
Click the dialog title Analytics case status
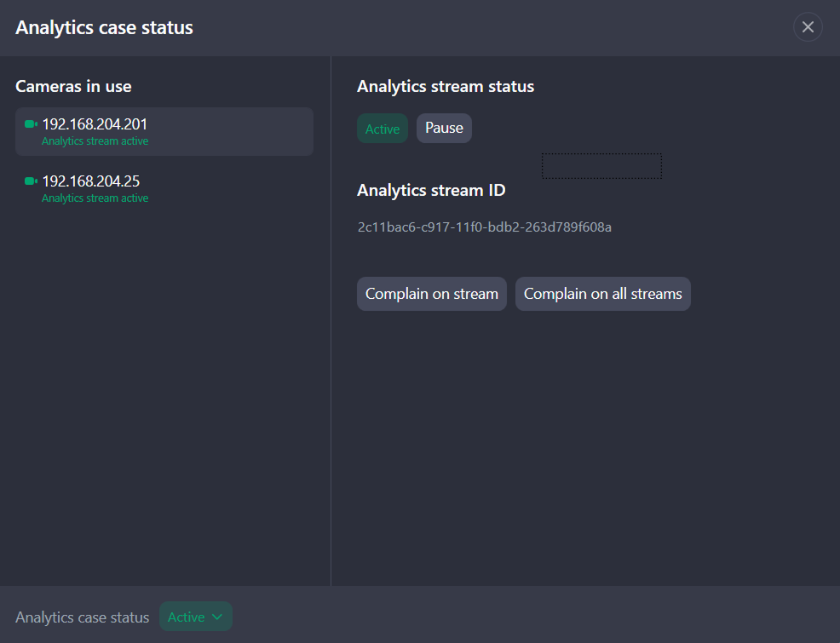[104, 28]
